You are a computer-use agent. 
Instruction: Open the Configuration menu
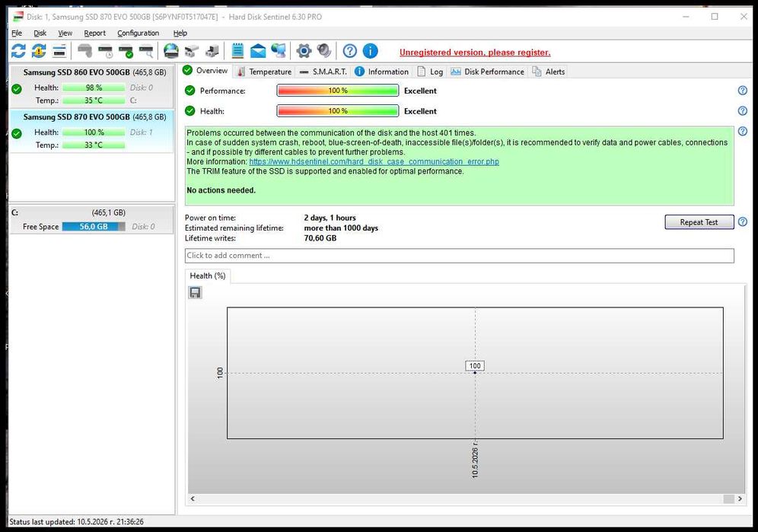pyautogui.click(x=138, y=33)
